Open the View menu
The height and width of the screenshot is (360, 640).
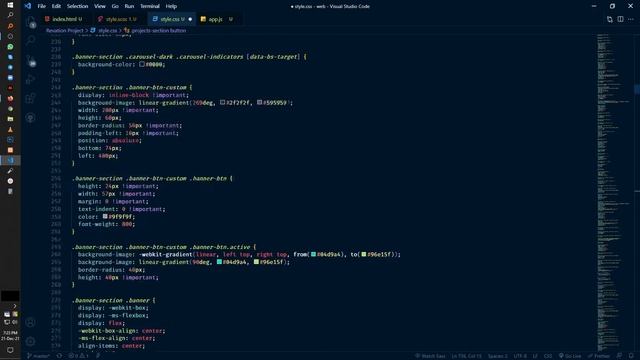pyautogui.click(x=100, y=6)
